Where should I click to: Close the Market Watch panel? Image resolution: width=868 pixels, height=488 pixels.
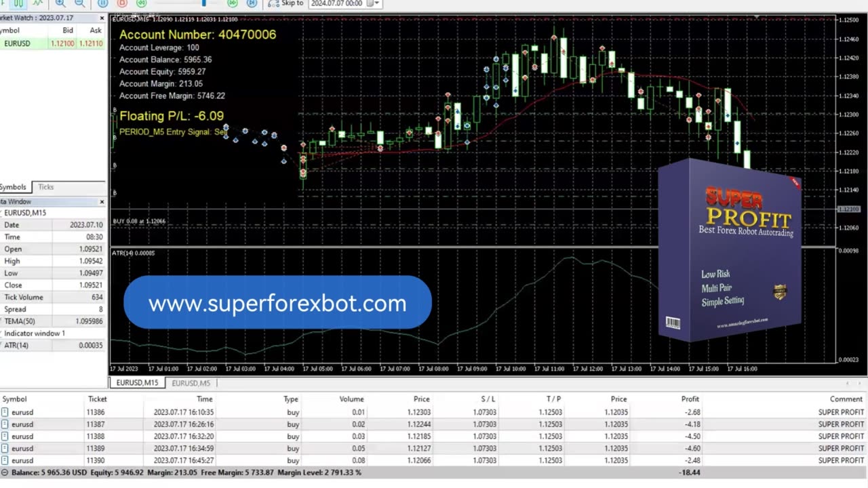click(x=102, y=18)
